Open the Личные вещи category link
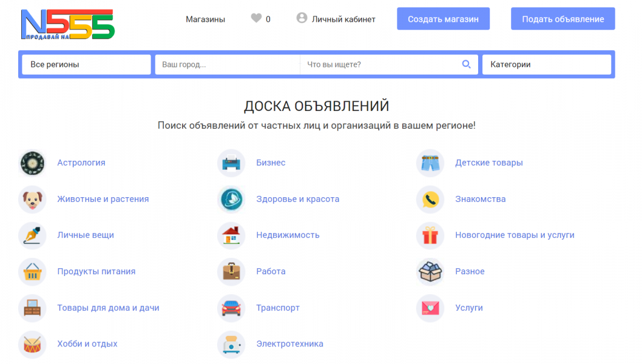The height and width of the screenshot is (364, 642). click(86, 235)
